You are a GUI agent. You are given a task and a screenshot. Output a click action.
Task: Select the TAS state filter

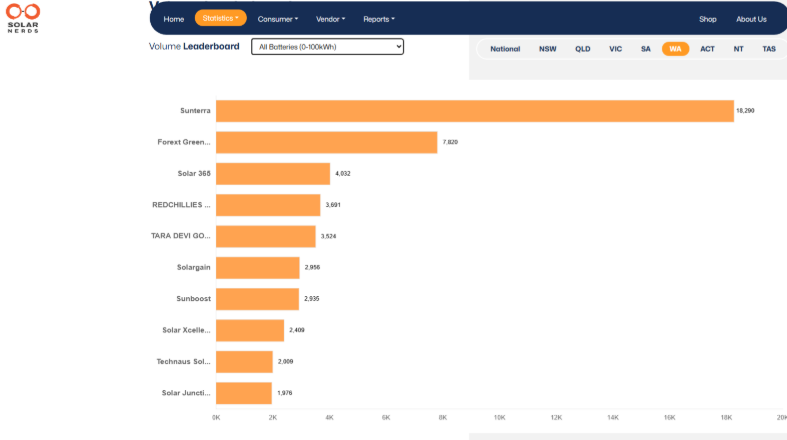[768, 49]
